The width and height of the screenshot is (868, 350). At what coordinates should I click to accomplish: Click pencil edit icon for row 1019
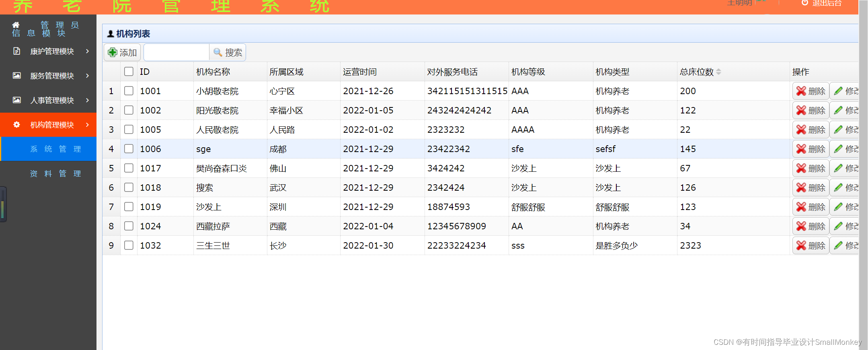point(838,207)
